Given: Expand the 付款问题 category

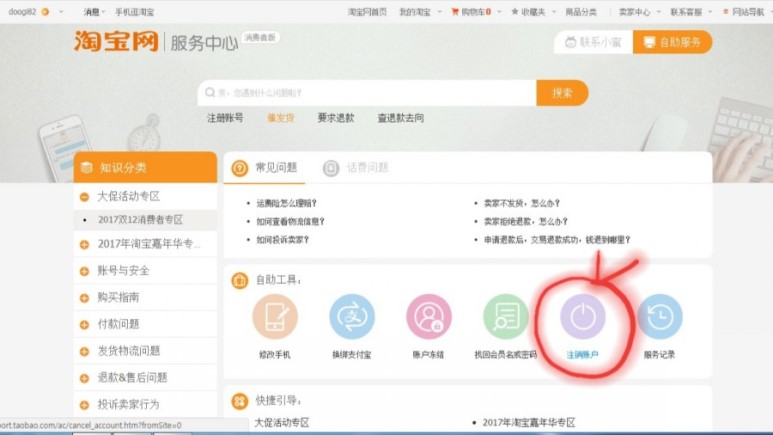Looking at the screenshot, I should pyautogui.click(x=84, y=325).
